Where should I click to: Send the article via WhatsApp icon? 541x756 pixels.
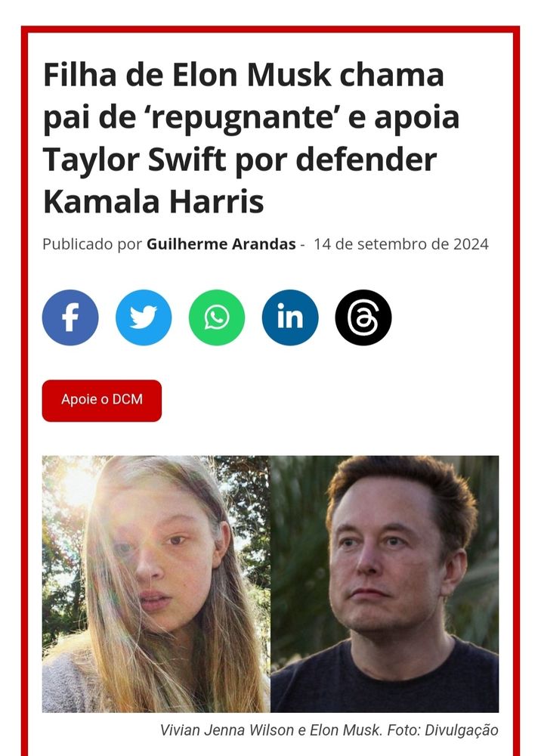pyautogui.click(x=217, y=318)
